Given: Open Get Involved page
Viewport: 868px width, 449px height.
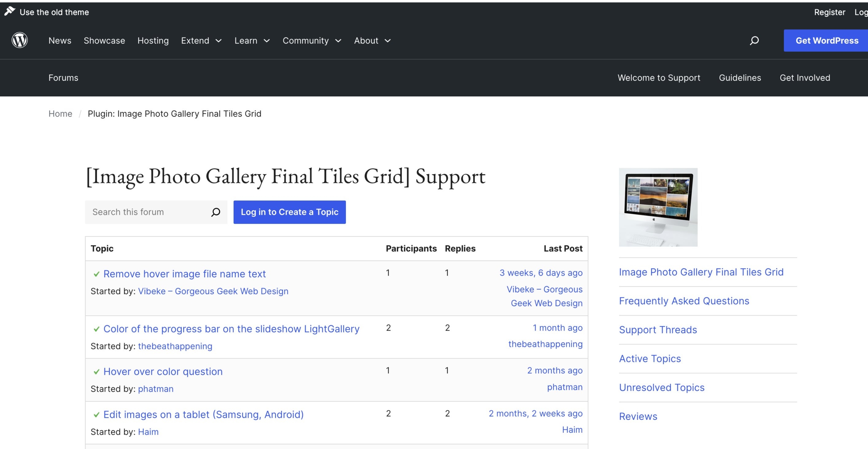Looking at the screenshot, I should [x=805, y=78].
